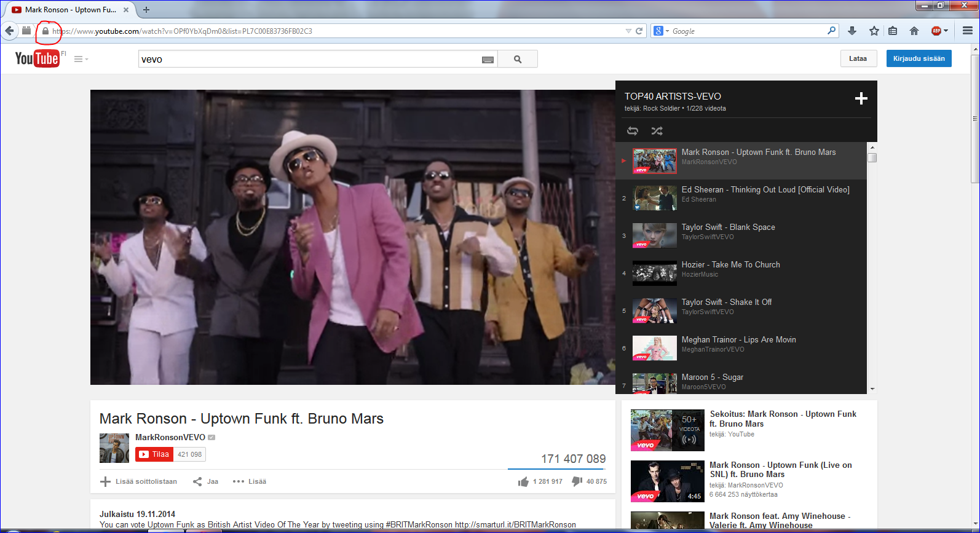Select Mark Ronson - Uptown Funk in playlist
Viewport: 980px width, 533px height.
coord(741,161)
